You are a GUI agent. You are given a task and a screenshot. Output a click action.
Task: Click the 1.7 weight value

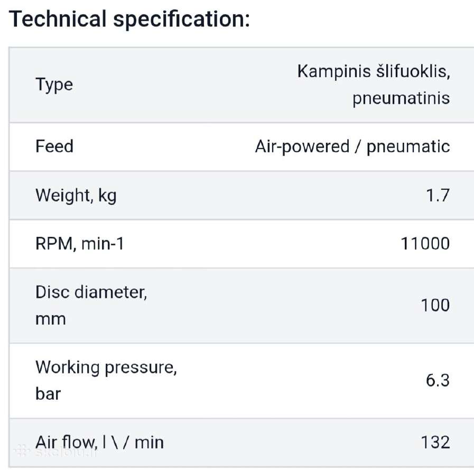[x=438, y=195]
